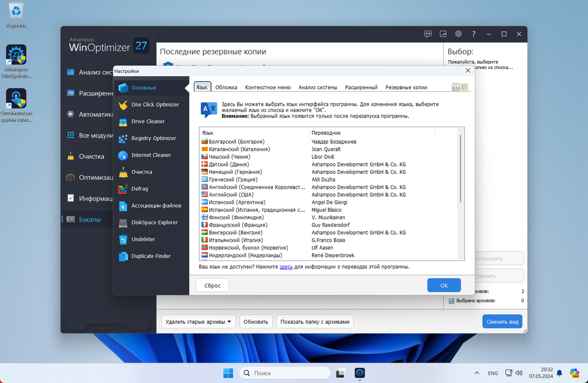The image size is (588, 383).
Task: Click the Сменить вид button
Action: point(503,322)
